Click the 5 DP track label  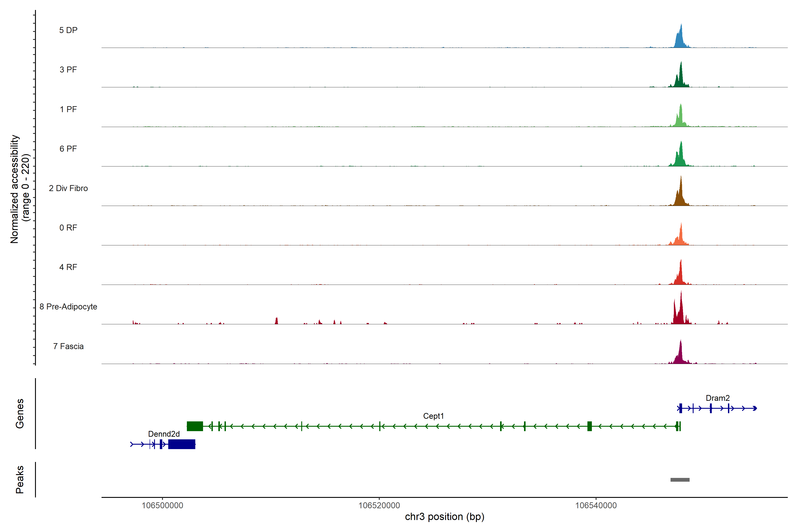point(68,30)
